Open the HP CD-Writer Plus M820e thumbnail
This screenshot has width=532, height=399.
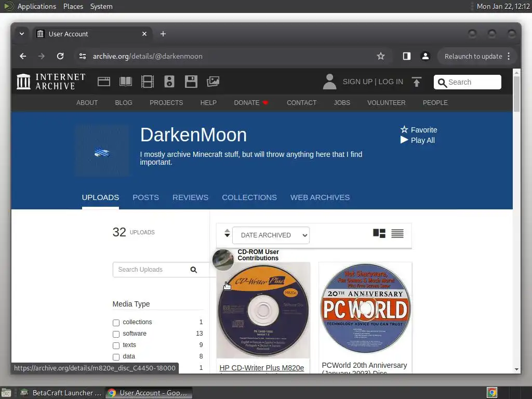pos(263,310)
